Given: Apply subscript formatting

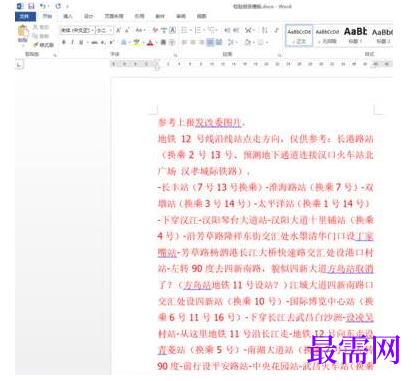Looking at the screenshot, I should 103,42.
